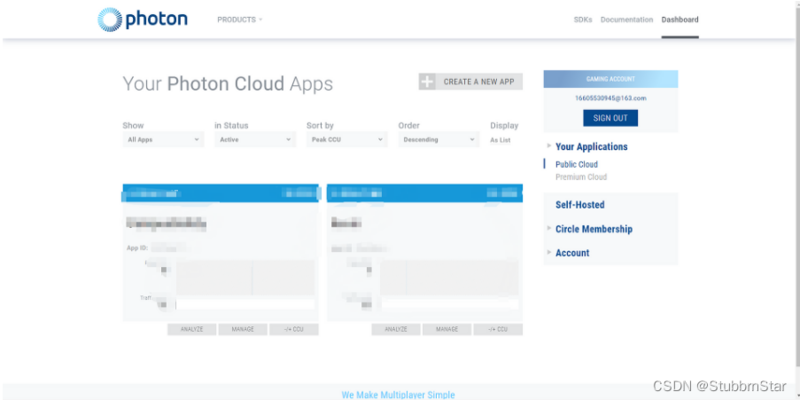800x400 pixels.
Task: Open the Documentation link
Action: pos(626,19)
